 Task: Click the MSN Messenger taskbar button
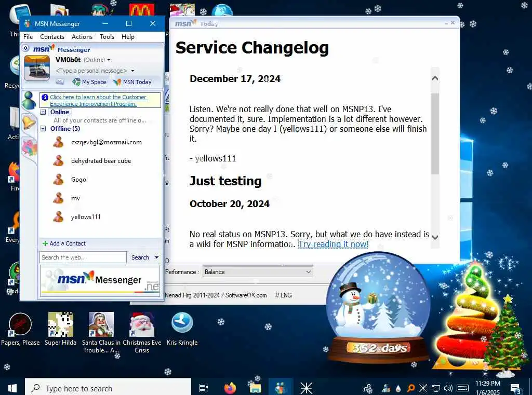(281, 388)
